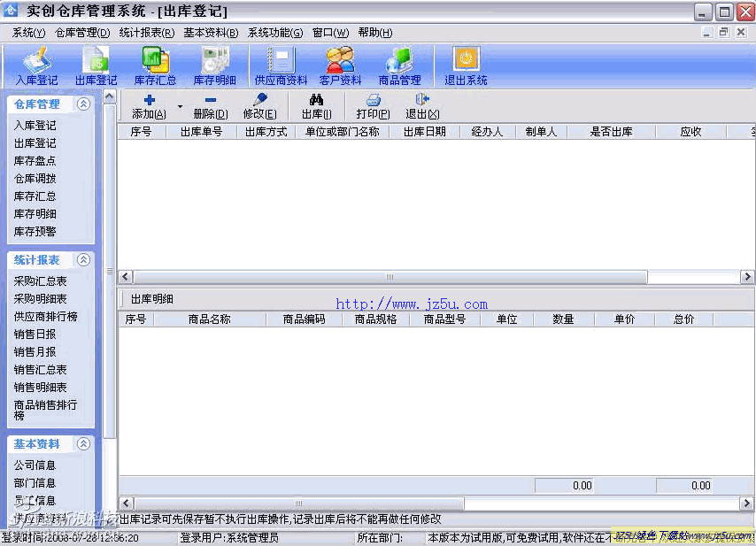Screen dimensions: 756x546
Task: Click 出库单号 column header
Action: [201, 132]
